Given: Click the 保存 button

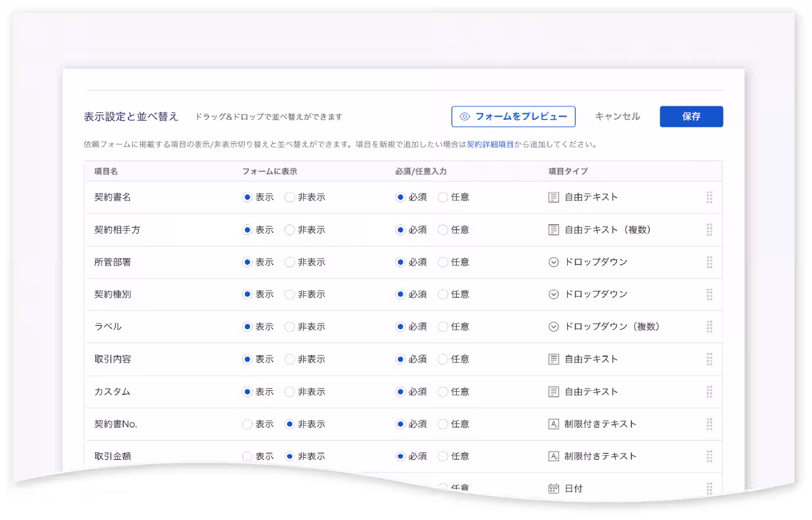Looking at the screenshot, I should [x=691, y=116].
